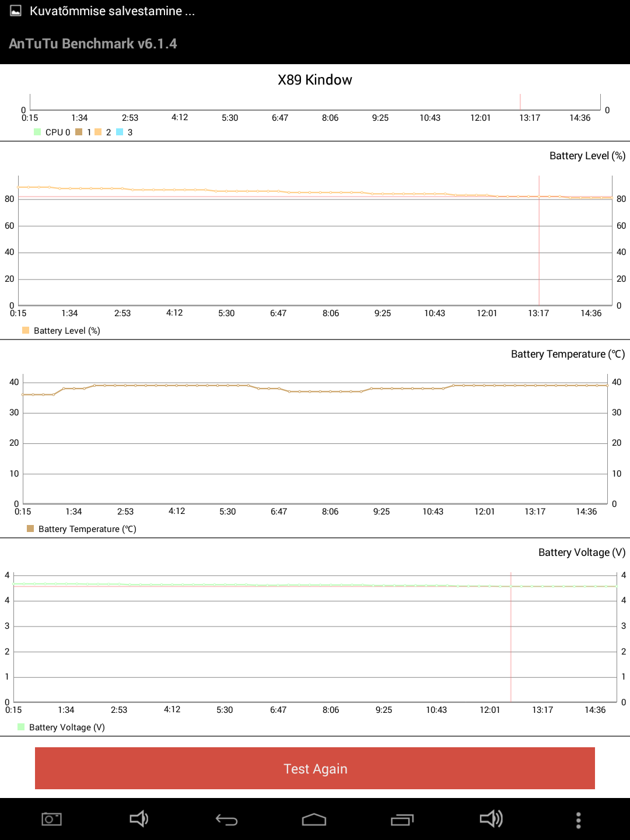This screenshot has height=840, width=630.
Task: Click the Battery Voltage (V) legend color swatch
Action: click(21, 727)
